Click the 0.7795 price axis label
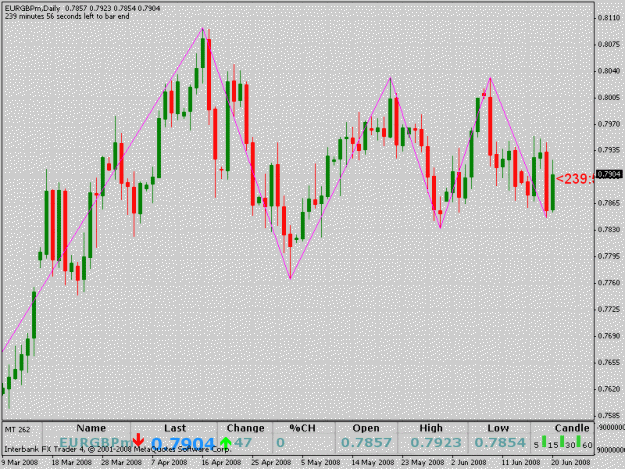This screenshot has width=625, height=469. (609, 256)
